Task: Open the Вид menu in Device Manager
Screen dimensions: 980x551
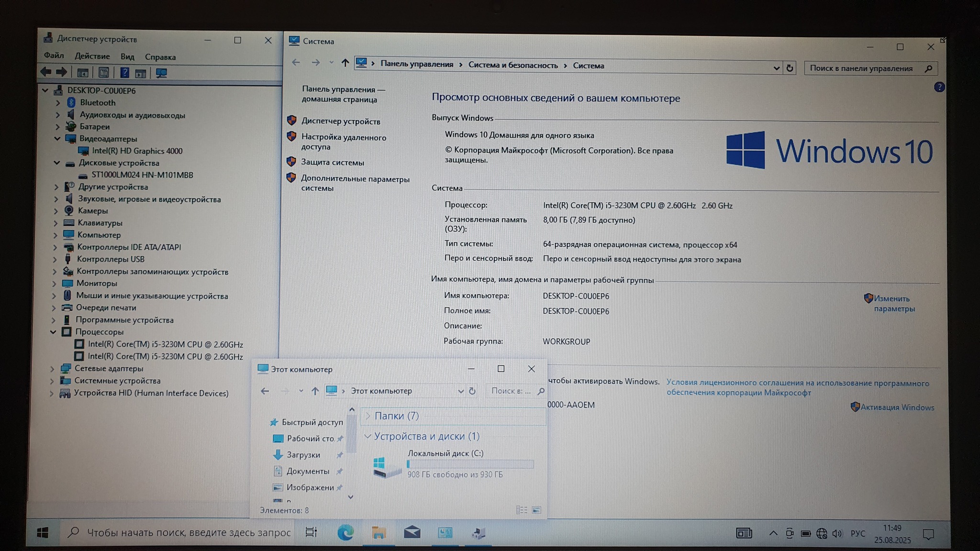Action: point(127,56)
